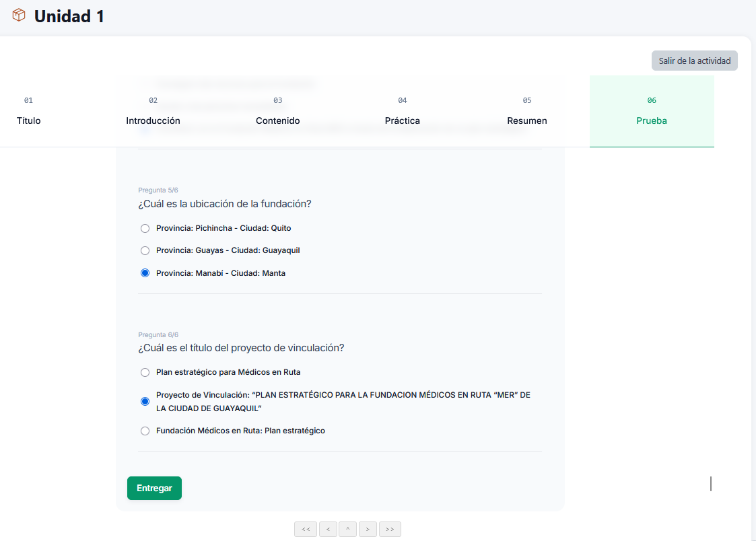Viewport: 756px width, 541px height.
Task: Click Salir de la actividad button
Action: point(694,61)
